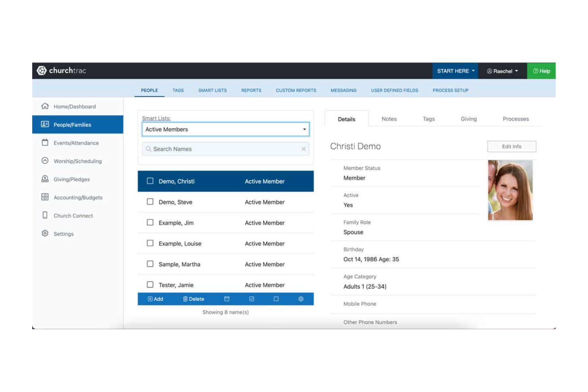This screenshot has width=588, height=392.
Task: Open Church Connect mobile icon
Action: (45, 216)
